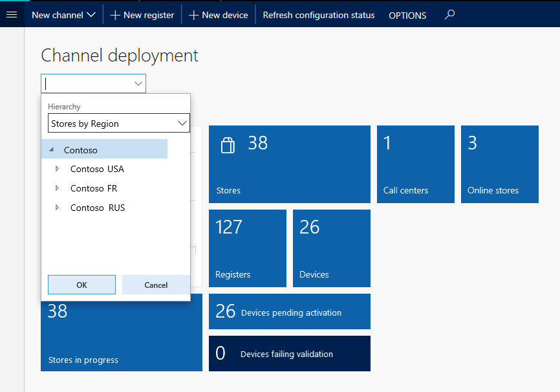Open the 127 Registers tile

point(248,248)
